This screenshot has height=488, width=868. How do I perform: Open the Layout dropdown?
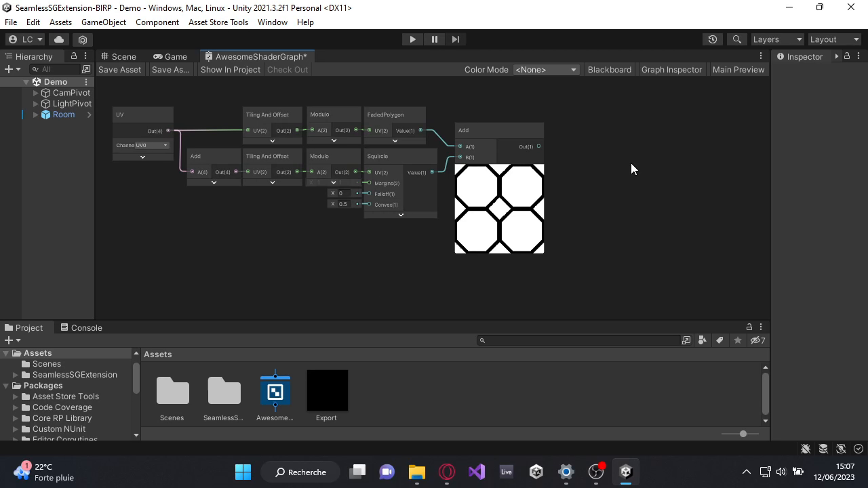pyautogui.click(x=835, y=39)
